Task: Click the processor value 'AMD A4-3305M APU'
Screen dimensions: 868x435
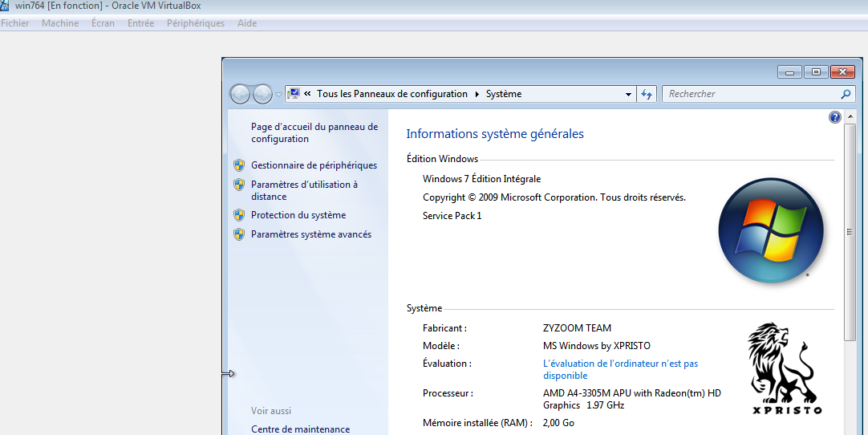Action: pyautogui.click(x=631, y=399)
